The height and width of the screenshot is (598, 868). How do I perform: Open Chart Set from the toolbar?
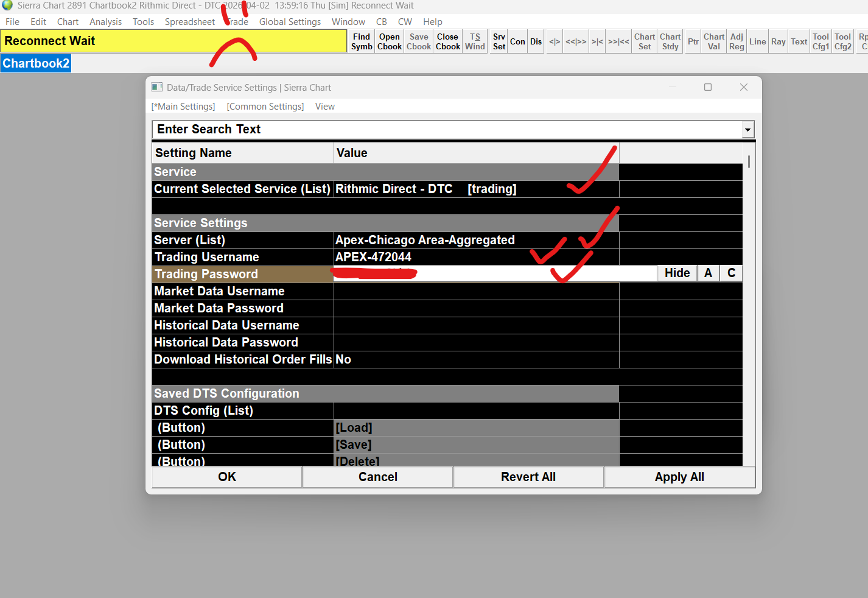(x=645, y=41)
